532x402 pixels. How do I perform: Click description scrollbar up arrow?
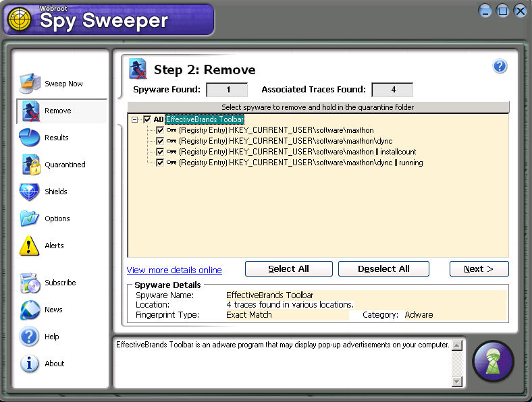[x=457, y=345]
